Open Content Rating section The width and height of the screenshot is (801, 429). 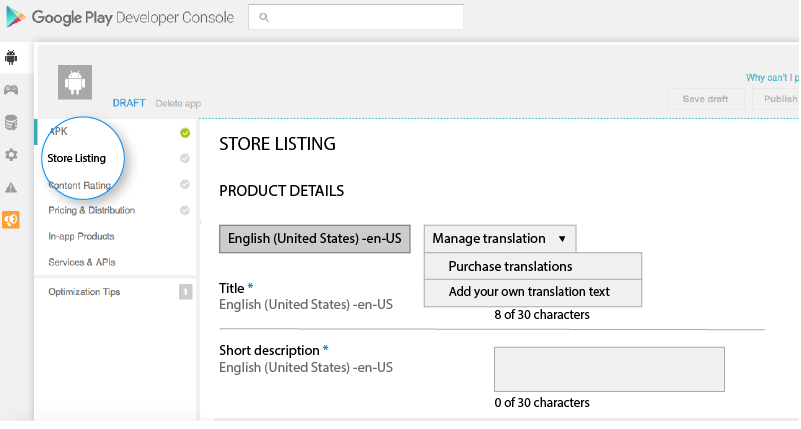tap(80, 185)
